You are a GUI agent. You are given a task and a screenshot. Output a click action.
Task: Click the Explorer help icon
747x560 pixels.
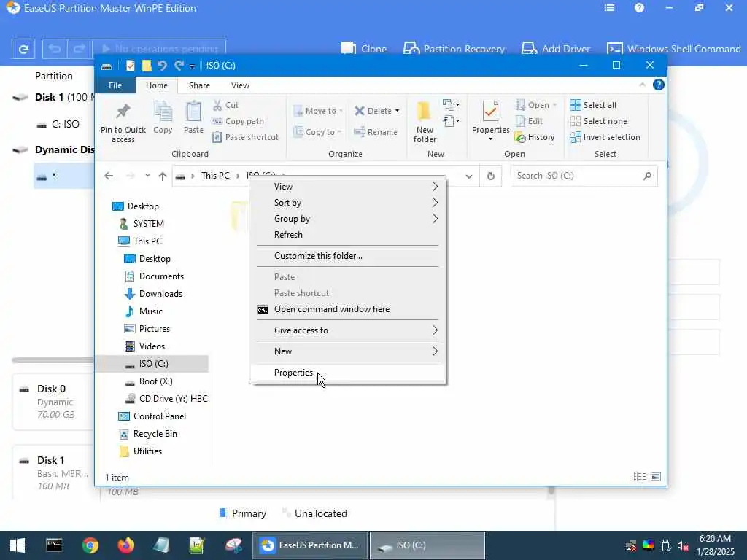[x=659, y=85]
